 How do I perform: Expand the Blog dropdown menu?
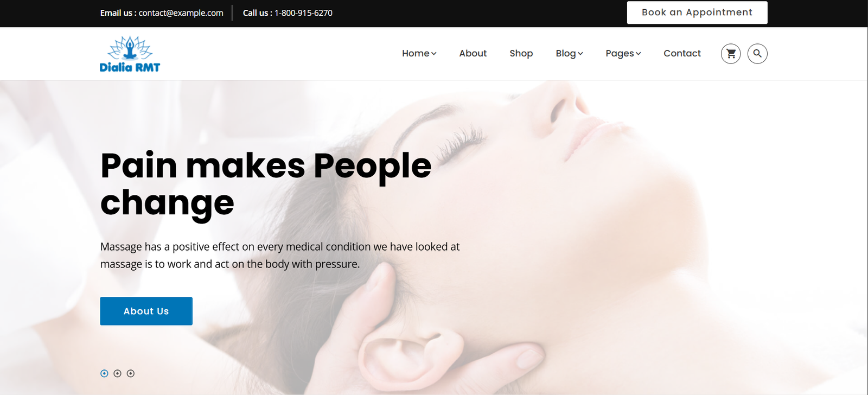point(569,53)
